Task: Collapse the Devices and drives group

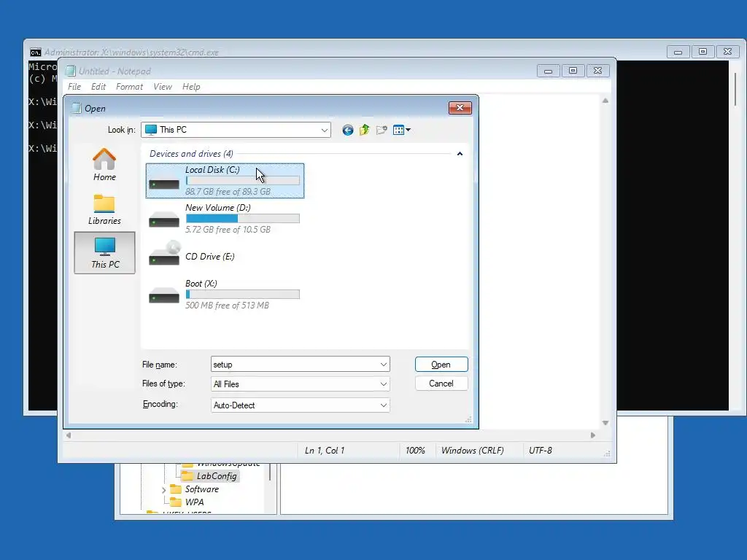Action: [460, 154]
